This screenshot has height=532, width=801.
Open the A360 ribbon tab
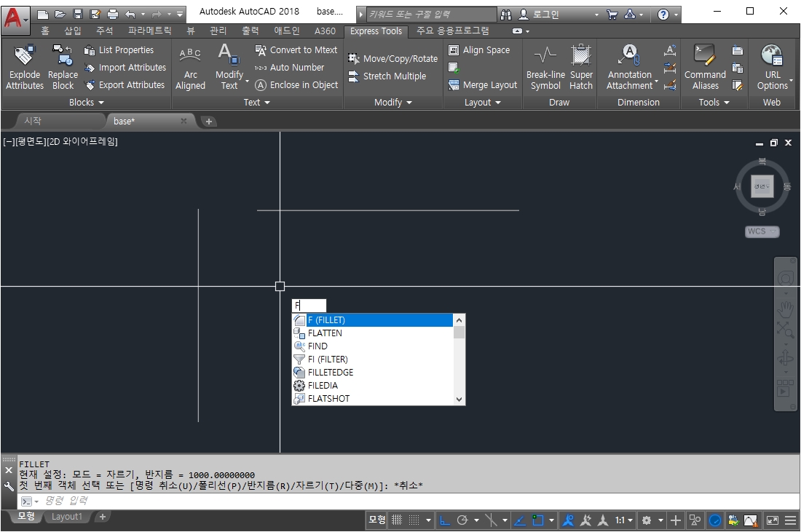click(x=325, y=31)
